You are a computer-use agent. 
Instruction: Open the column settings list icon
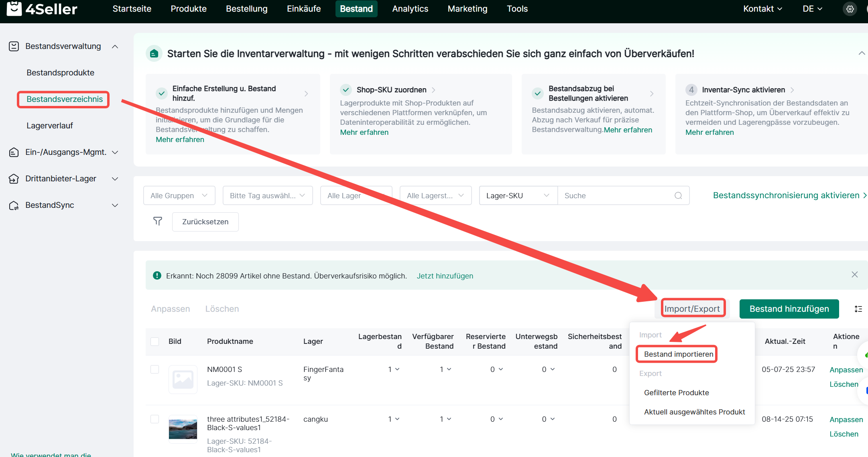tap(858, 309)
